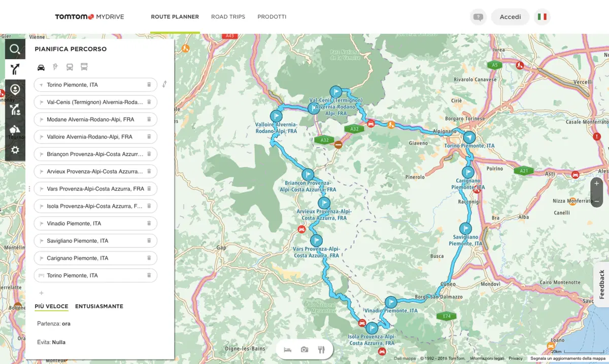This screenshot has height=364, width=609.
Task: Delete the Modane Alvernia-Rodano-Alpi stop
Action: [149, 120]
